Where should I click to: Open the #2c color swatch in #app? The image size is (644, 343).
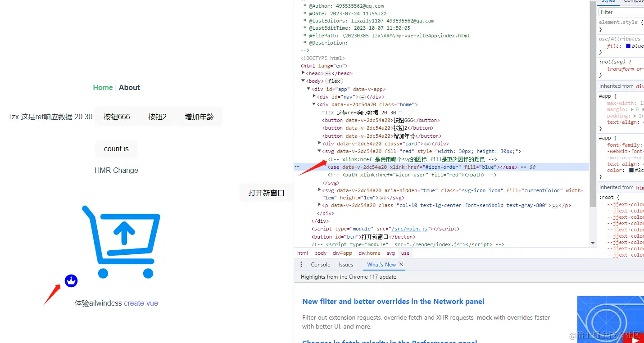tap(631, 170)
